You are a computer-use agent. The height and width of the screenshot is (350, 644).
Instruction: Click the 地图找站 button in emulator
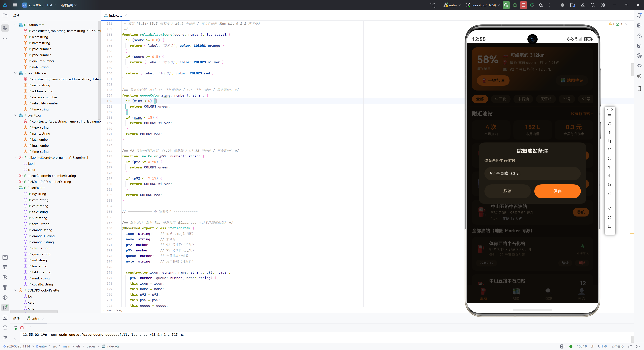click(572, 80)
